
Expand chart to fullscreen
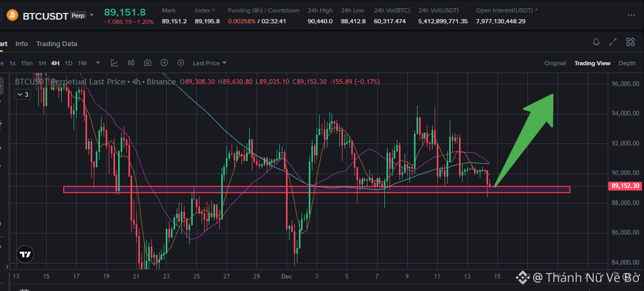coord(613,42)
